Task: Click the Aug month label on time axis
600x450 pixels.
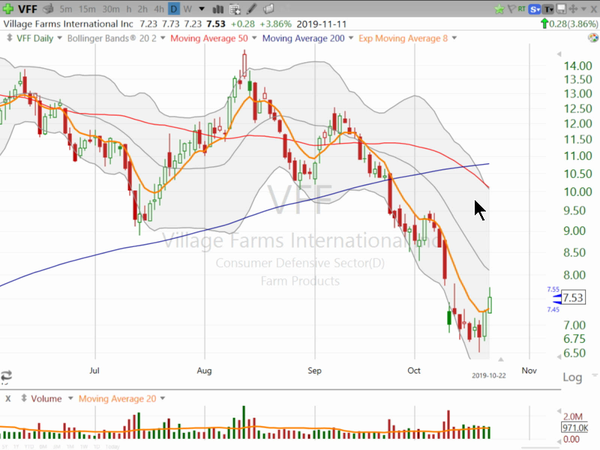Action: [204, 370]
